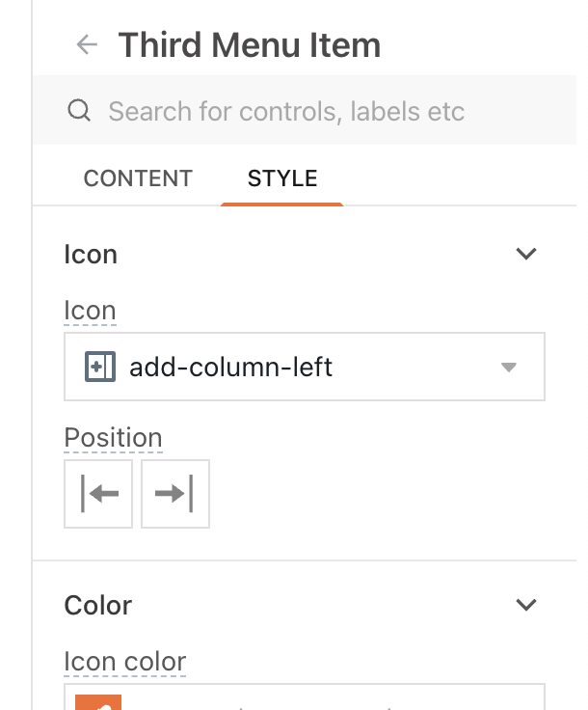588x710 pixels.
Task: Click the dashed Icon field label
Action: point(90,311)
